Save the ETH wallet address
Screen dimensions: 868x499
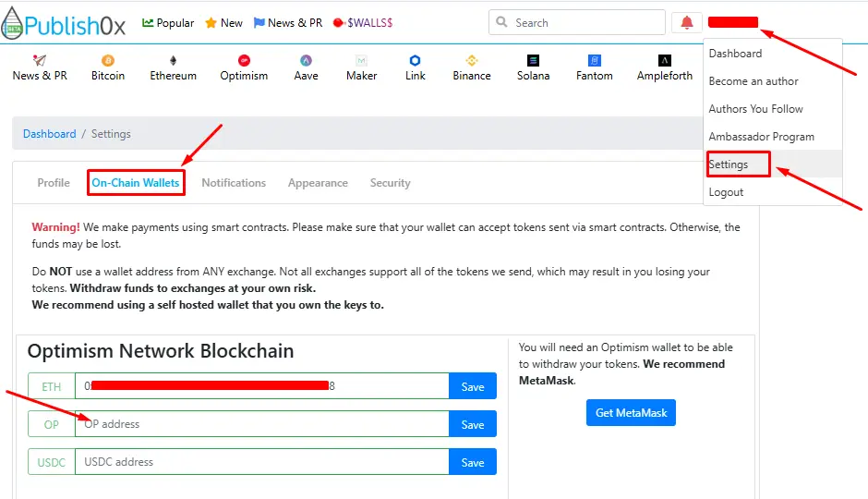pos(473,386)
